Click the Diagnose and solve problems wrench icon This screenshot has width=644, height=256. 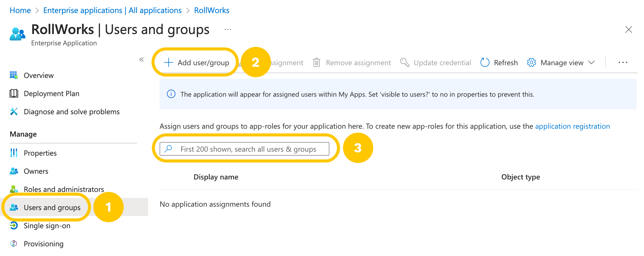tap(14, 111)
